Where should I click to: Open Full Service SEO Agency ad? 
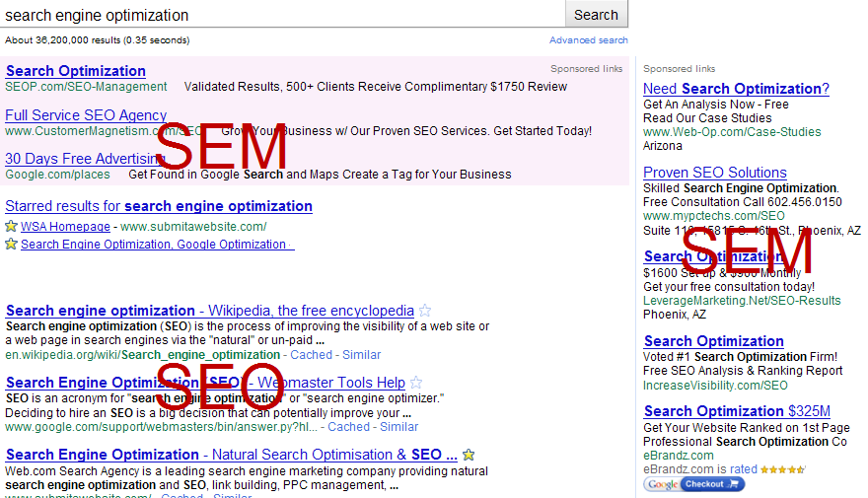click(86, 115)
